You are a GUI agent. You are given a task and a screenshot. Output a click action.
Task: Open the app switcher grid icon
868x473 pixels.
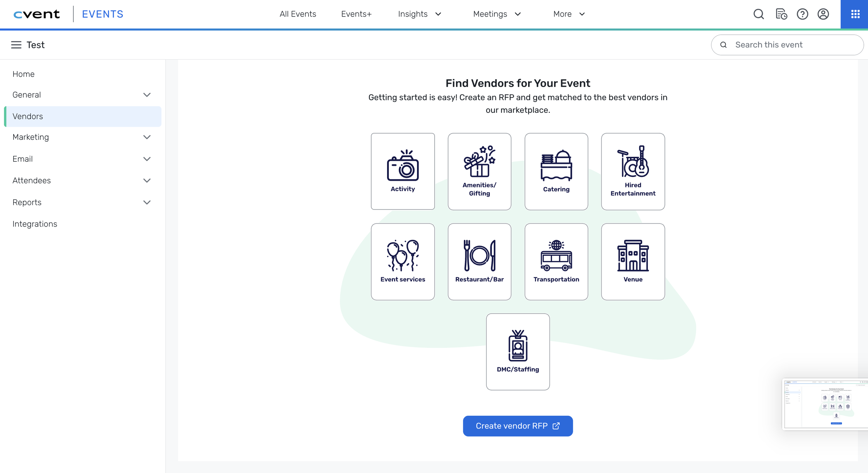pos(855,14)
